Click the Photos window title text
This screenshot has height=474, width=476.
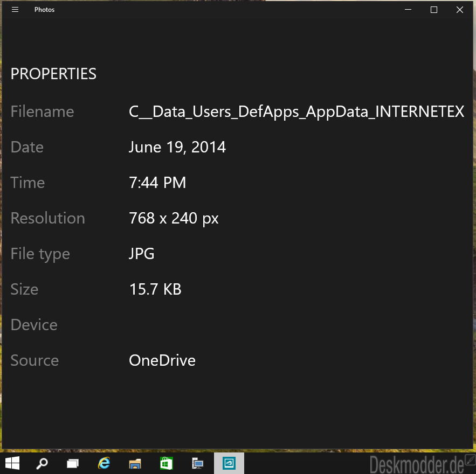tap(44, 10)
